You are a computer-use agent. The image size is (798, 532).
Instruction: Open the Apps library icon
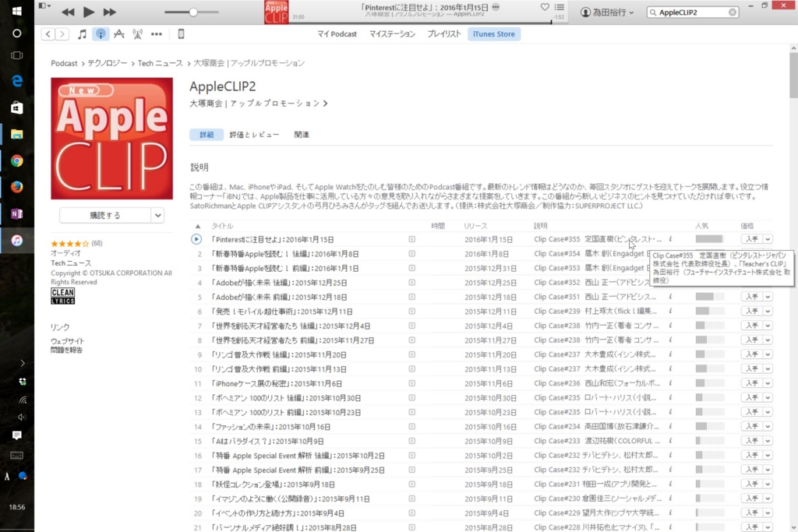[x=119, y=34]
